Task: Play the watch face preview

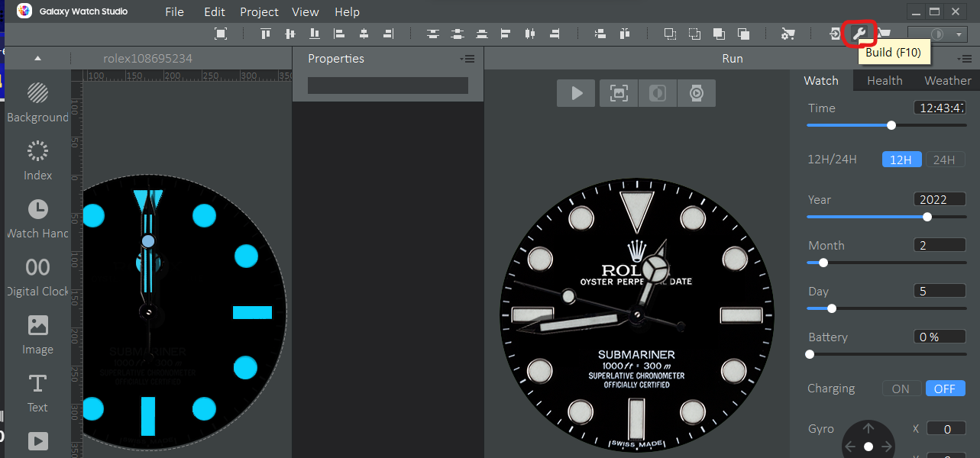Action: [577, 93]
